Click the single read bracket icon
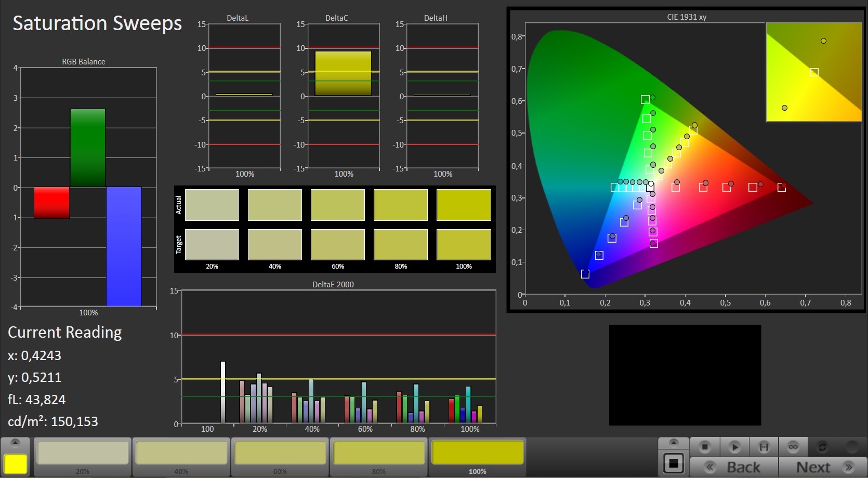The width and height of the screenshot is (868, 478). 764,447
